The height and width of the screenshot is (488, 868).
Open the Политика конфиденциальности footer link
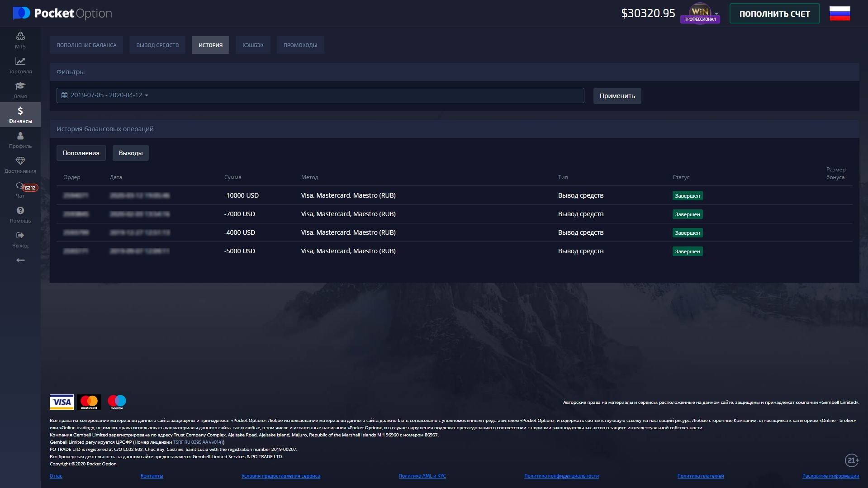tap(561, 476)
